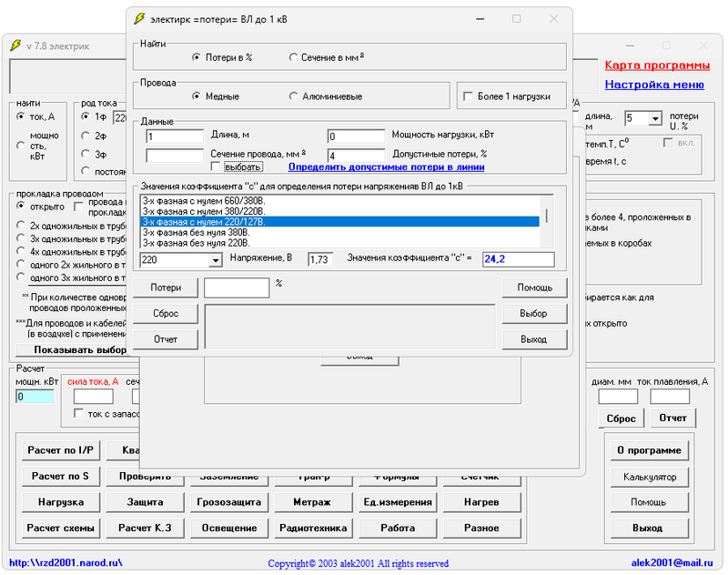Click the Потери calculate button
The width and height of the screenshot is (728, 575).
tap(166, 287)
